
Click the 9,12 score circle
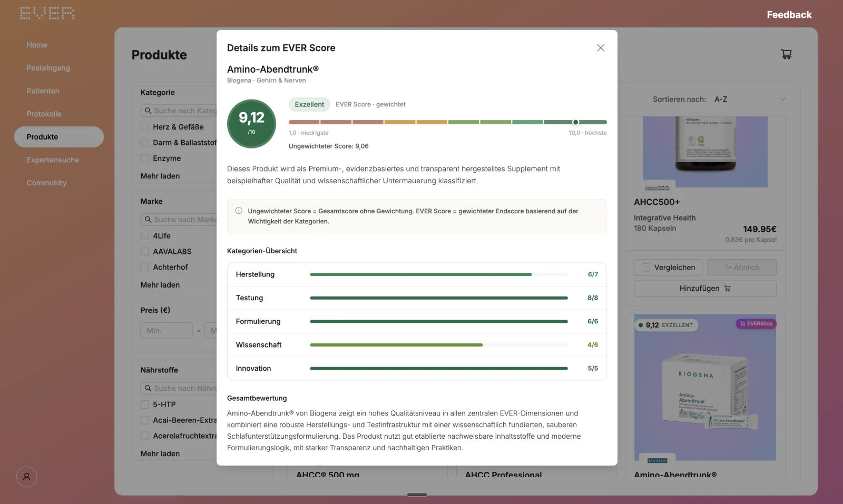pyautogui.click(x=251, y=124)
